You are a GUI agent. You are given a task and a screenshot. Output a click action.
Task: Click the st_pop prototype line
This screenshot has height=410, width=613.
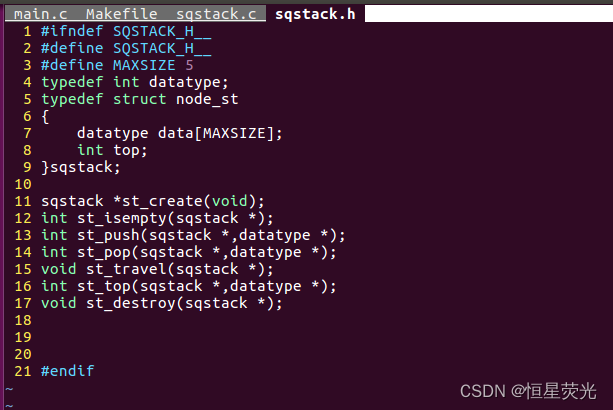click(188, 252)
